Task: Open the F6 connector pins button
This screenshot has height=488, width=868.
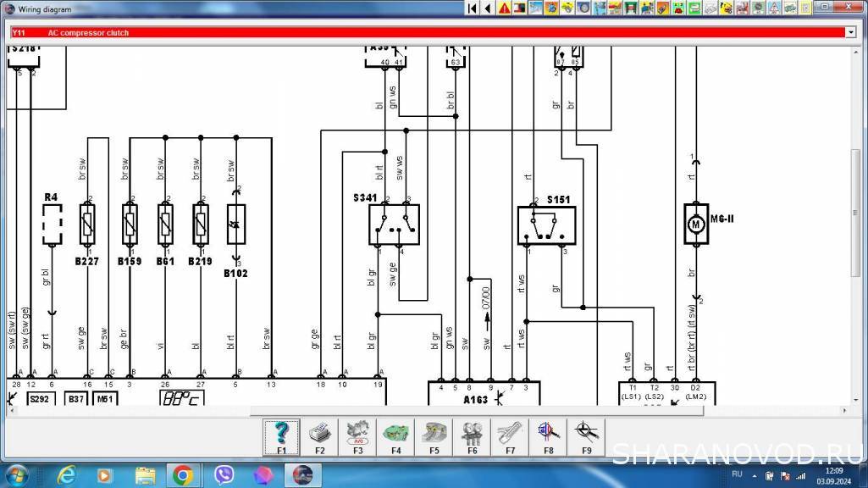Action: click(x=472, y=434)
